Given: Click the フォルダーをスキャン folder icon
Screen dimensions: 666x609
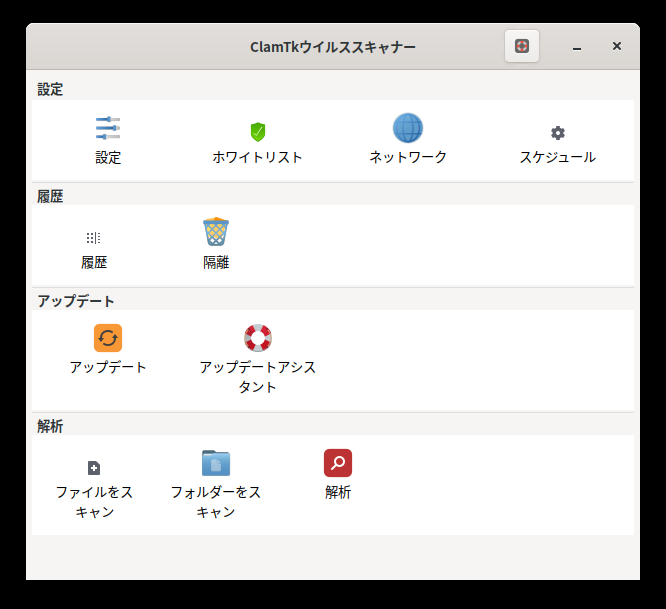Looking at the screenshot, I should point(216,463).
